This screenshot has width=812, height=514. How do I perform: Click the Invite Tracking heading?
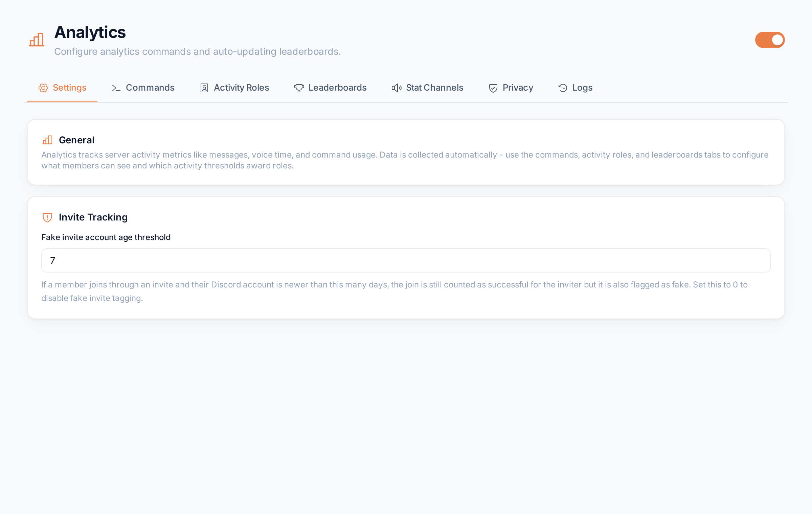(x=93, y=217)
